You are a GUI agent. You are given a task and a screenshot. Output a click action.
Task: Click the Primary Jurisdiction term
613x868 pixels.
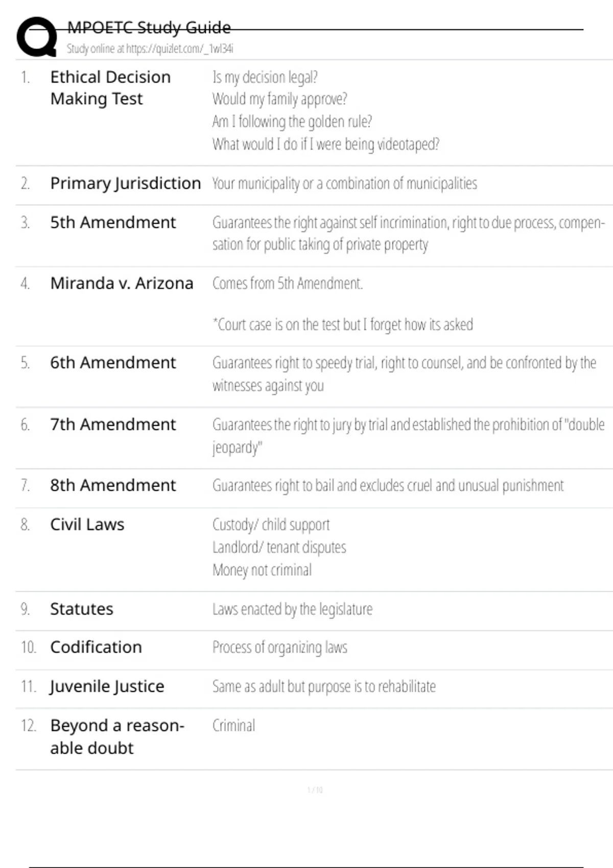tap(125, 183)
